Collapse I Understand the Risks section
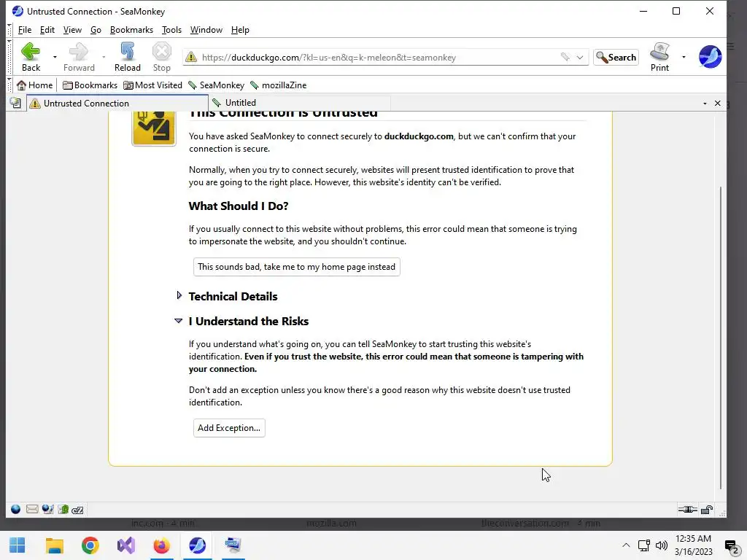The height and width of the screenshot is (560, 747). (x=178, y=321)
